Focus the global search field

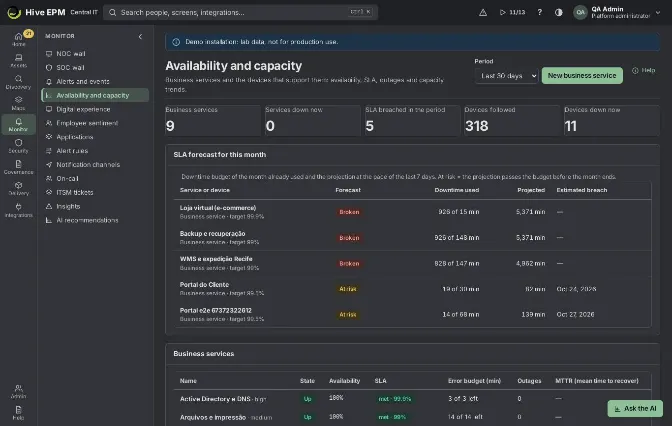click(240, 12)
